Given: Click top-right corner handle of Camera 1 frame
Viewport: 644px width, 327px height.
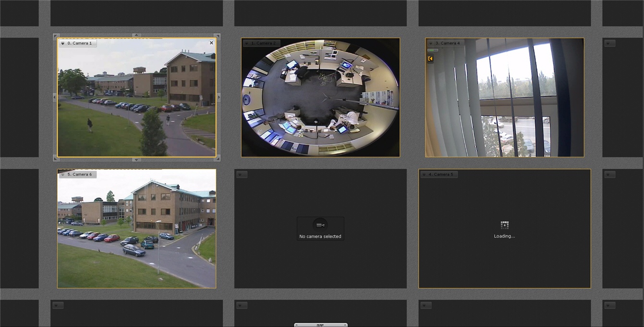Looking at the screenshot, I should click(x=218, y=36).
